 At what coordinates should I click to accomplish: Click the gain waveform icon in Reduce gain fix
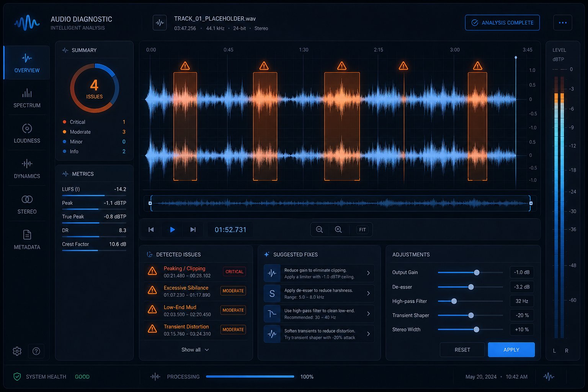[x=272, y=273]
